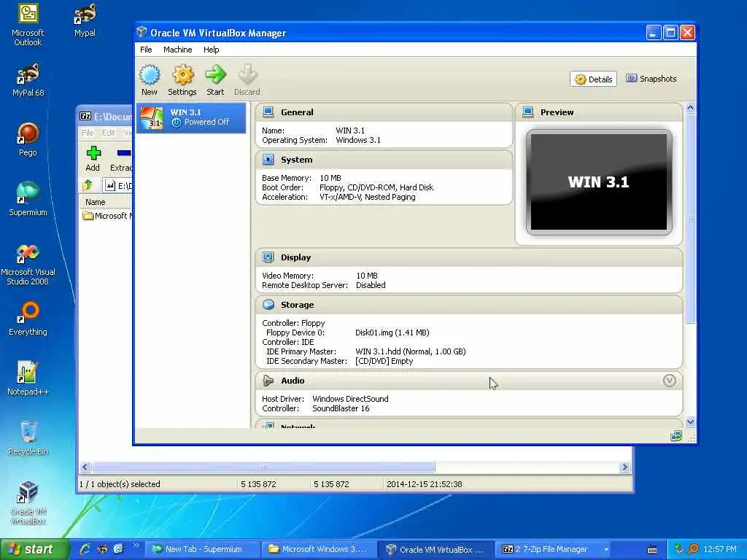This screenshot has height=560, width=747.
Task: Open the Supermium desktop shortcut
Action: [x=28, y=199]
